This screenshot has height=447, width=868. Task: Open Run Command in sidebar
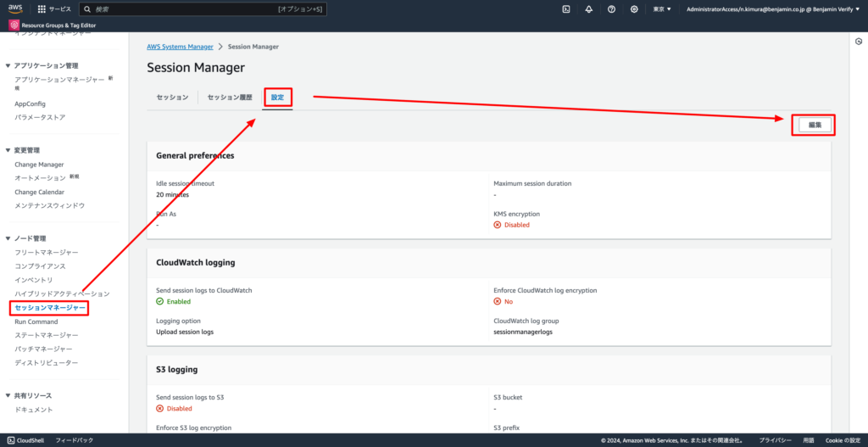[36, 321]
